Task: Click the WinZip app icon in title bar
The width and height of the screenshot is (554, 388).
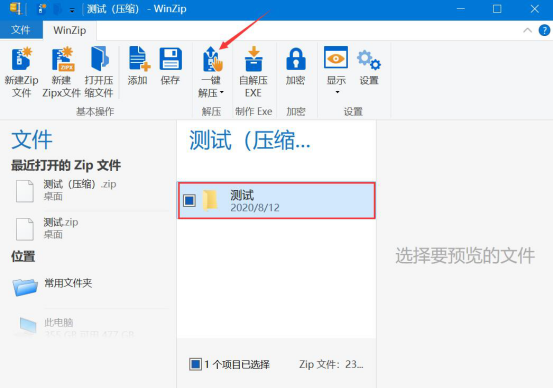Action: (16, 8)
